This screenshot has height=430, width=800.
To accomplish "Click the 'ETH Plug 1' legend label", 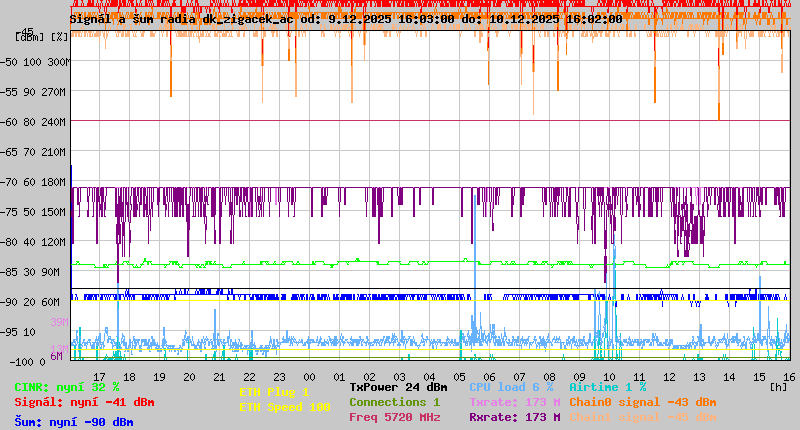I will (274, 392).
